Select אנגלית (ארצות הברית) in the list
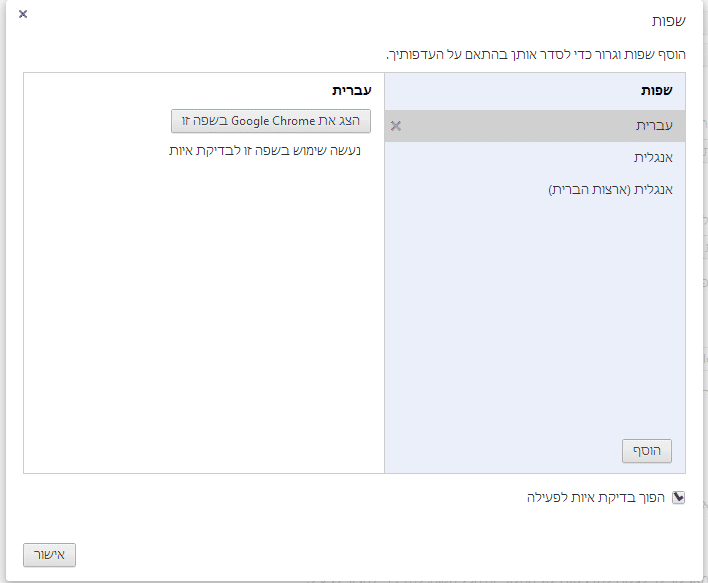 (x=610, y=189)
